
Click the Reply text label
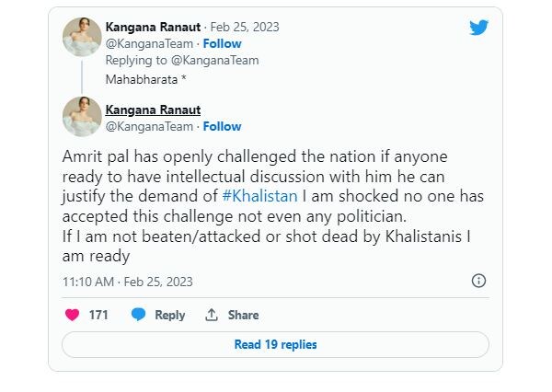pyautogui.click(x=170, y=315)
